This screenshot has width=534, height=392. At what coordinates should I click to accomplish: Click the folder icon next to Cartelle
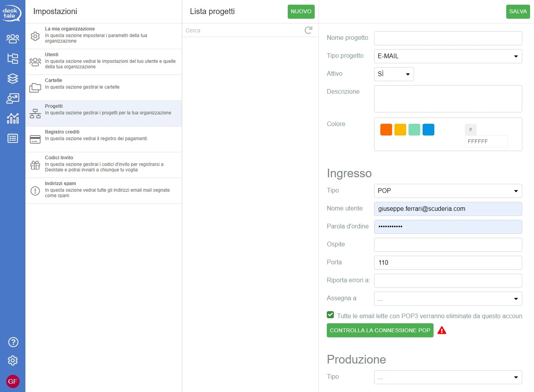click(35, 88)
